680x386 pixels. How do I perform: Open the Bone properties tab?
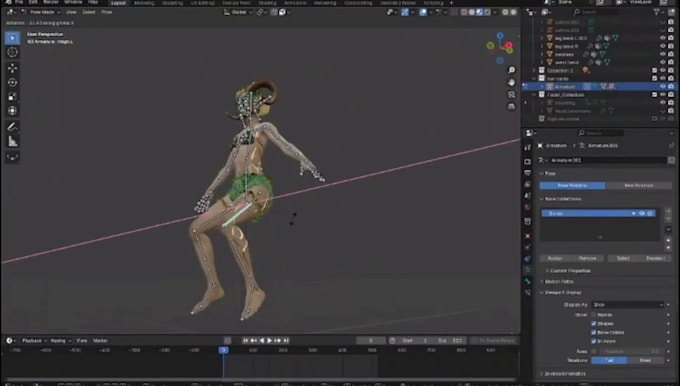(x=527, y=281)
